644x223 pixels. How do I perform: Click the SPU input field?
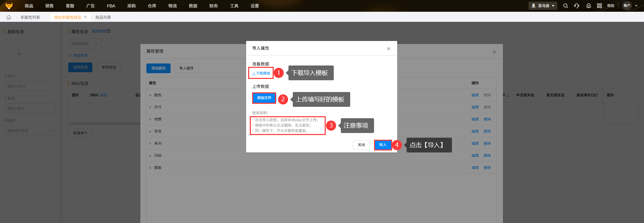tap(30, 86)
